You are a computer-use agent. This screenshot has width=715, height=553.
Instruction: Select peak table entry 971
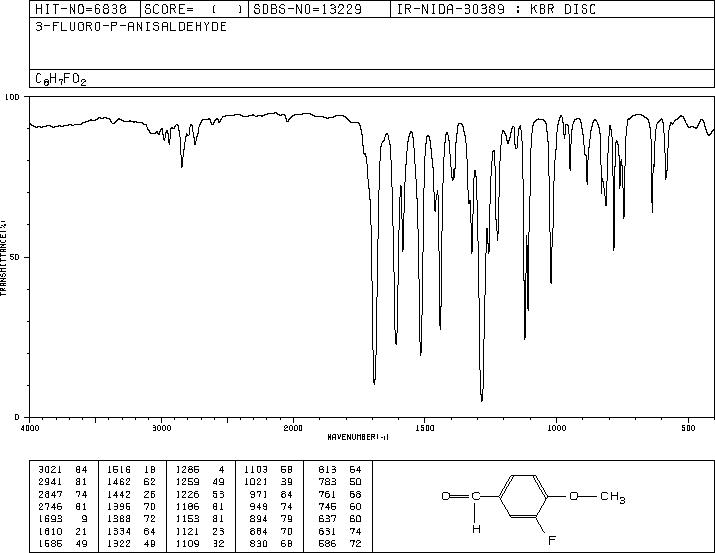pyautogui.click(x=259, y=494)
